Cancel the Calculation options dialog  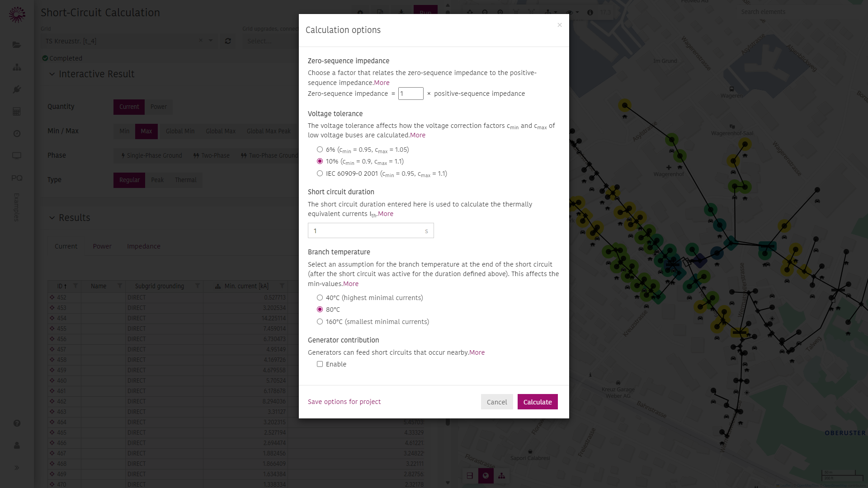[x=497, y=402]
